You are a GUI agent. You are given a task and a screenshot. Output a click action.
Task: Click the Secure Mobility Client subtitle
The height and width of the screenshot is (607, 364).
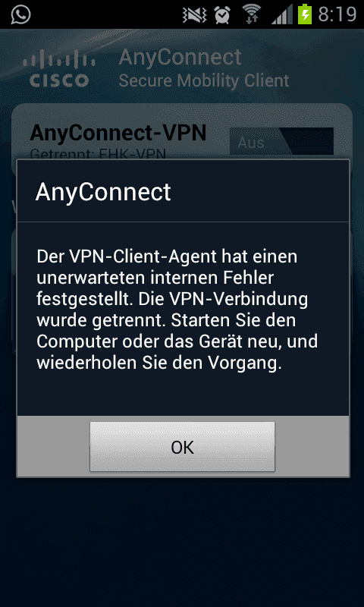(x=204, y=80)
